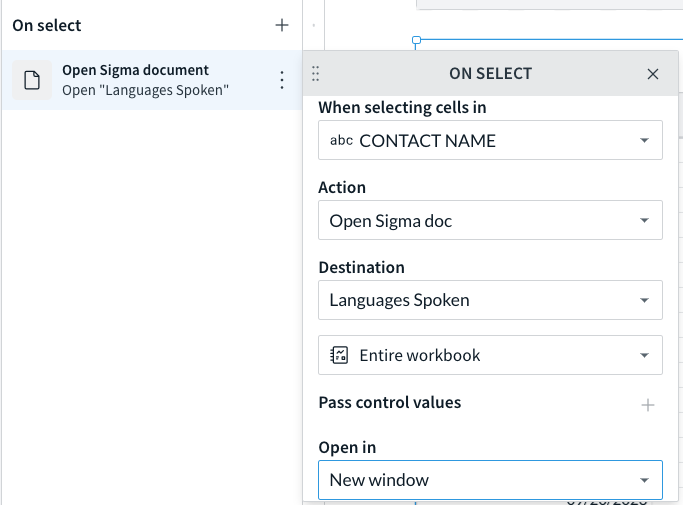Viewport: 683px width, 505px height.
Task: Select the Open Sigma document action item
Action: 152,80
